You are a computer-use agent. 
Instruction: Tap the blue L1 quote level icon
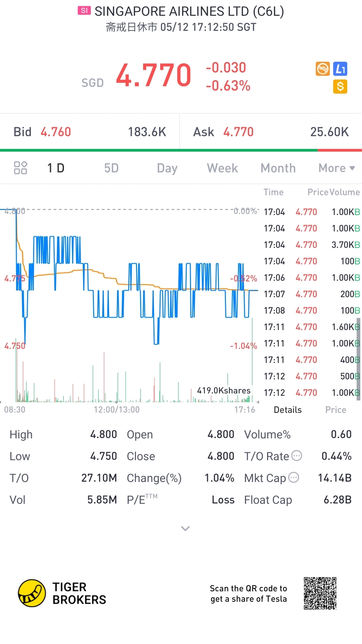pyautogui.click(x=340, y=69)
